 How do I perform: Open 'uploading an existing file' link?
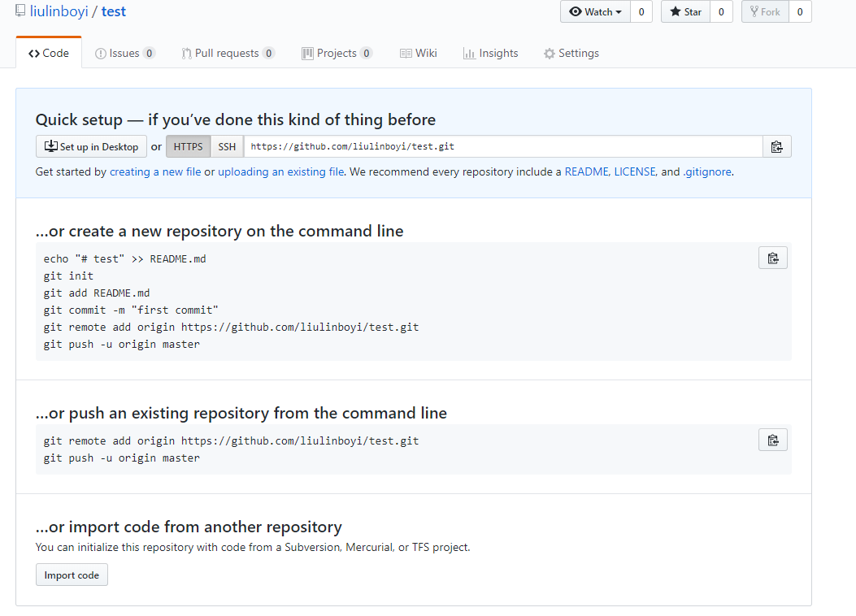(x=281, y=172)
